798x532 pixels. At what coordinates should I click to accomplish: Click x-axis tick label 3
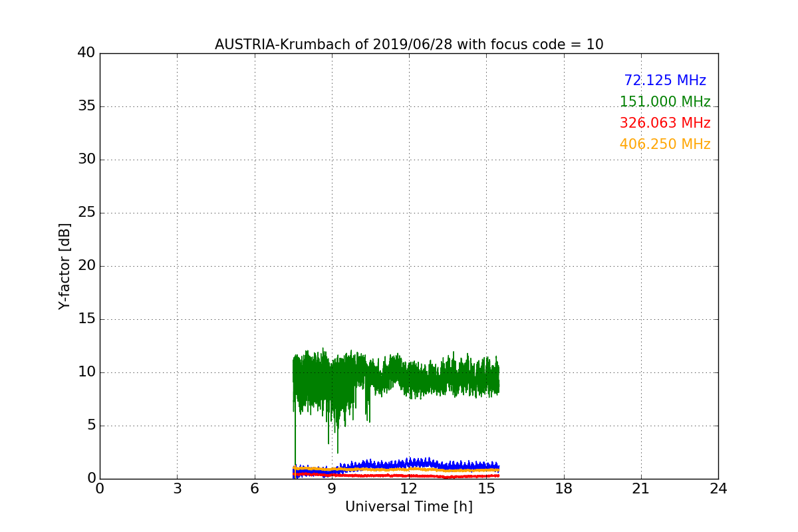click(177, 489)
